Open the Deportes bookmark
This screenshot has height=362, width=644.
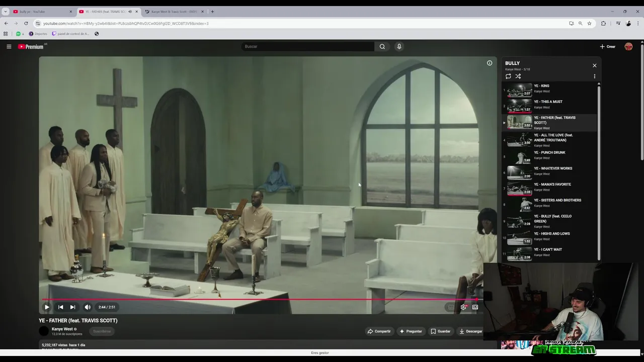38,34
